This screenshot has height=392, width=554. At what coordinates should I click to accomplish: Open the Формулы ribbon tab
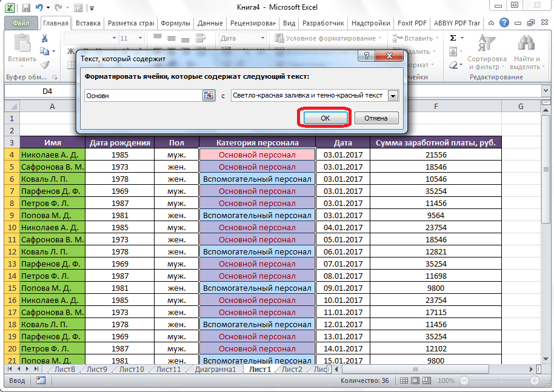tap(176, 23)
